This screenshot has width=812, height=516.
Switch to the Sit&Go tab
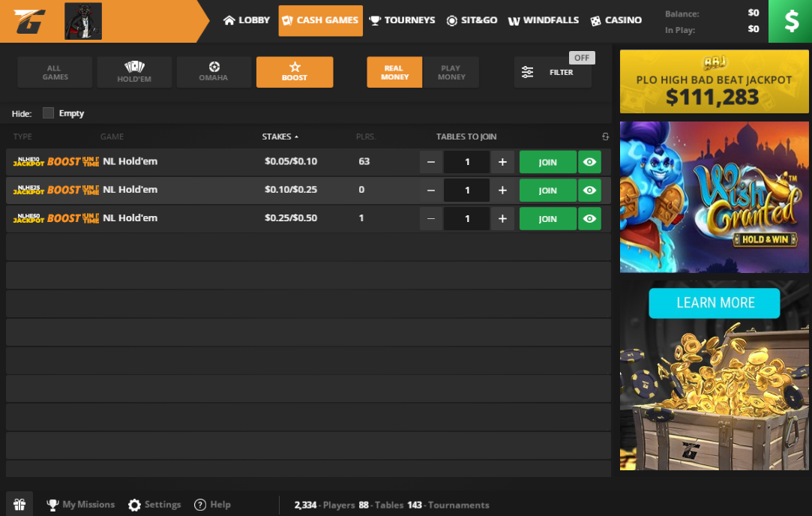(472, 20)
